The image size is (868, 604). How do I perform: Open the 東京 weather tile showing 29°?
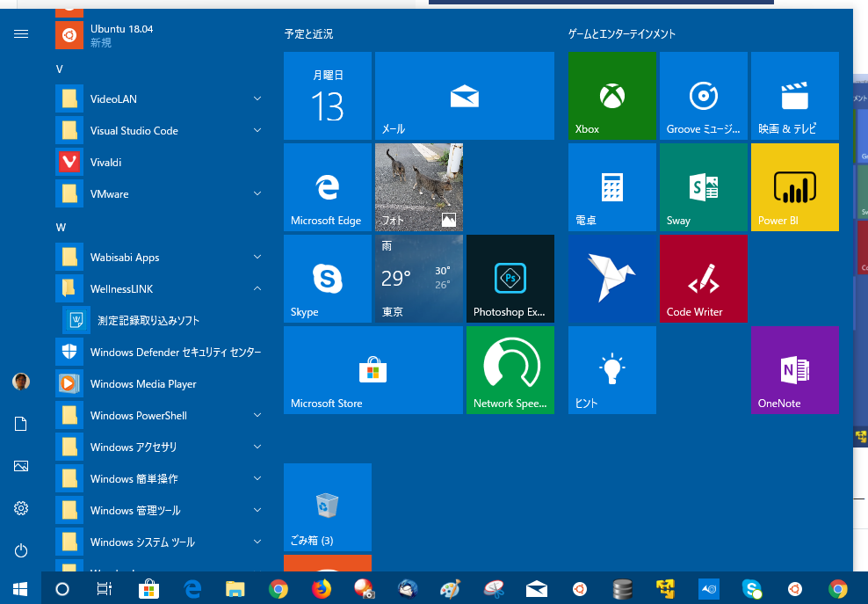419,279
